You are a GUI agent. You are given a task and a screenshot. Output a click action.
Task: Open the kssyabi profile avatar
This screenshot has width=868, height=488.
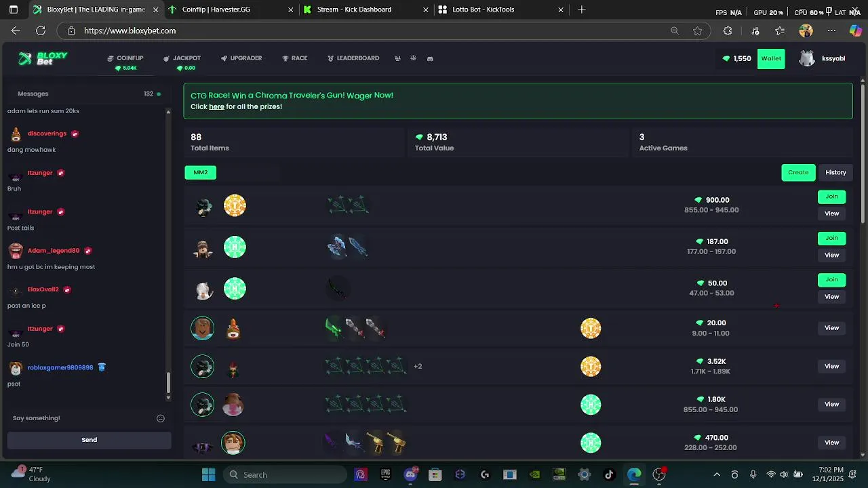pos(807,59)
